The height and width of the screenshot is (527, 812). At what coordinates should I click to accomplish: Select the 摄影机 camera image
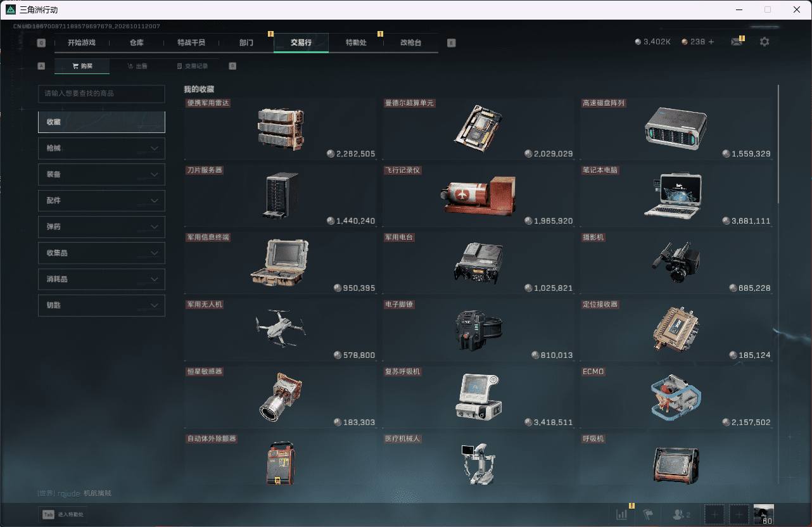[x=676, y=263]
